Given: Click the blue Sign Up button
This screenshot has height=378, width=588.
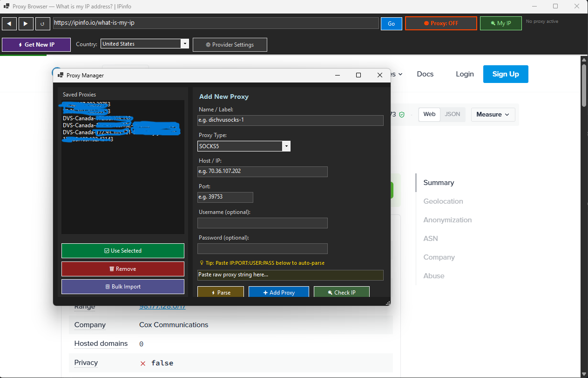Looking at the screenshot, I should [506, 74].
